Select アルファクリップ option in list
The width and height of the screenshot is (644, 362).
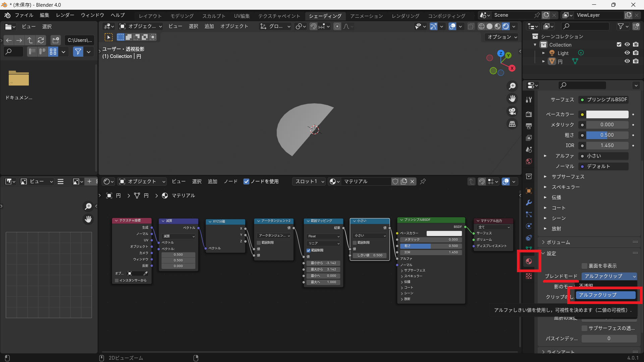tap(605, 295)
